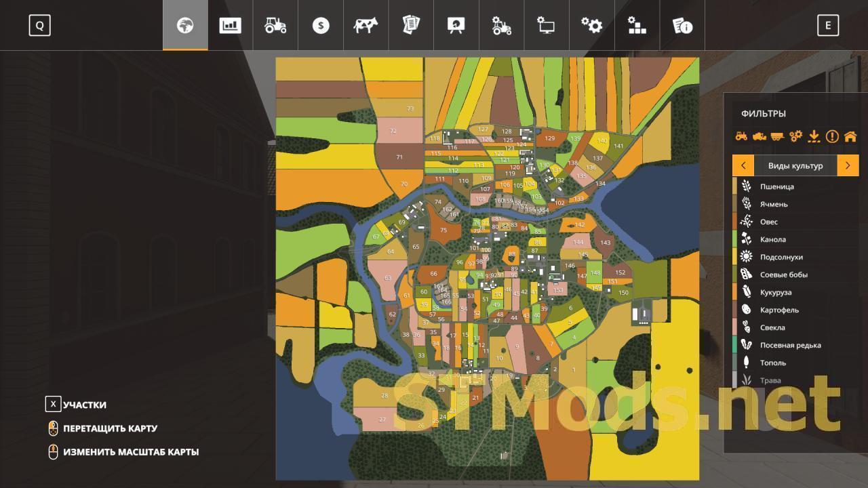Open general settings gears tab
This screenshot has width=868, height=488.
[x=591, y=26]
